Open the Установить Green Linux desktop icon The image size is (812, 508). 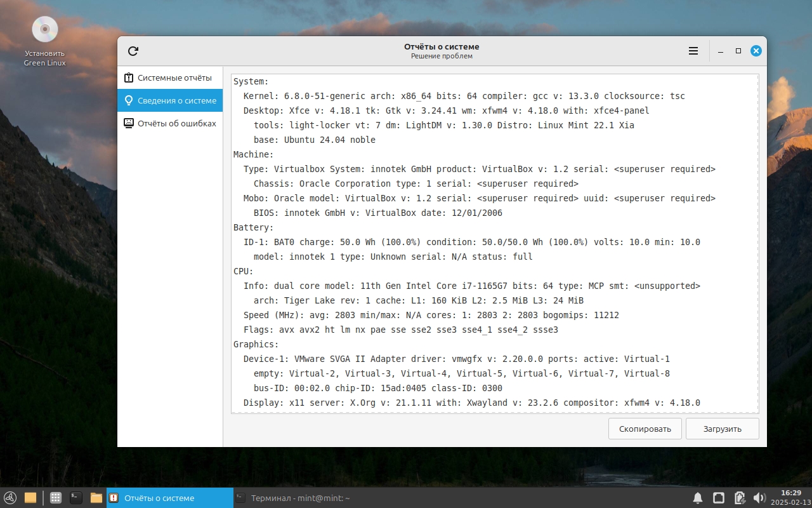[45, 42]
